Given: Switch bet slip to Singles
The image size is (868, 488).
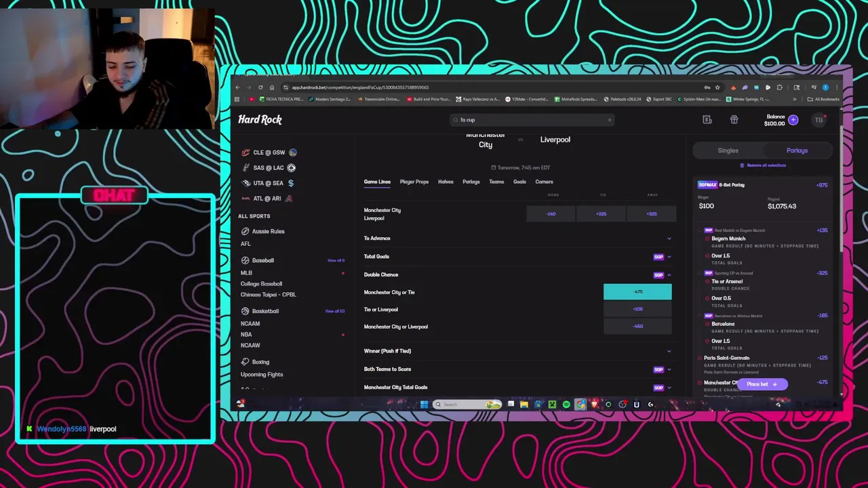Looking at the screenshot, I should click(x=728, y=150).
